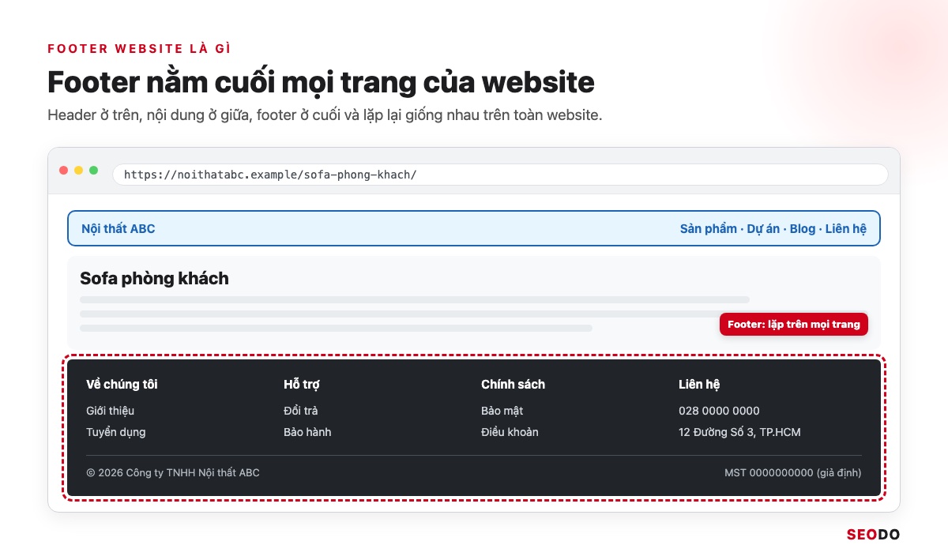This screenshot has width=948, height=560.
Task: Click the SEODO brand logo
Action: point(873,535)
